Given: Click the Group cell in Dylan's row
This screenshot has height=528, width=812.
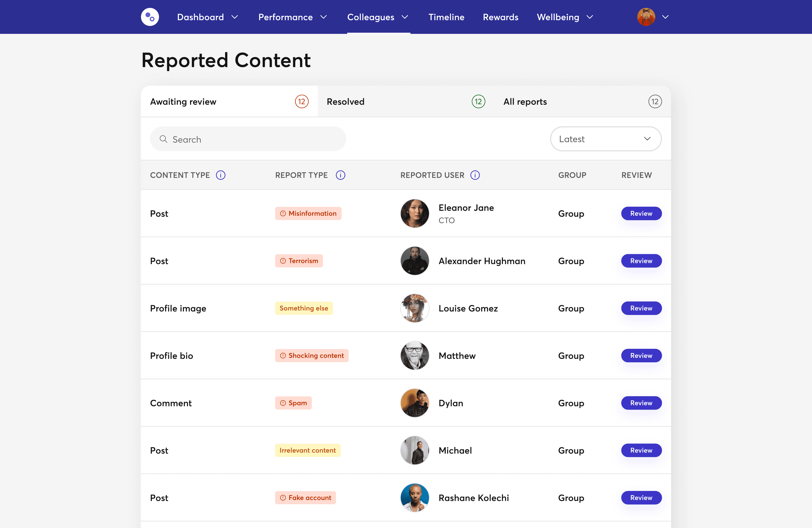Looking at the screenshot, I should coord(571,403).
